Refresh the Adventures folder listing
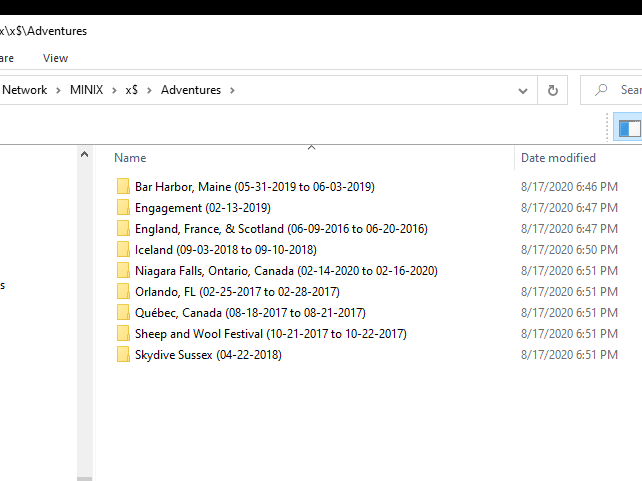This screenshot has width=642, height=481. click(x=552, y=90)
